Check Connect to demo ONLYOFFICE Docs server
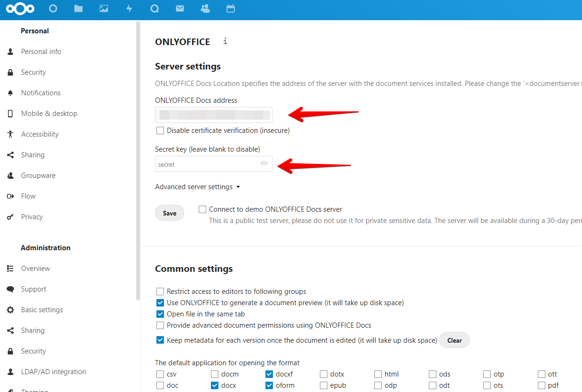 click(x=202, y=209)
